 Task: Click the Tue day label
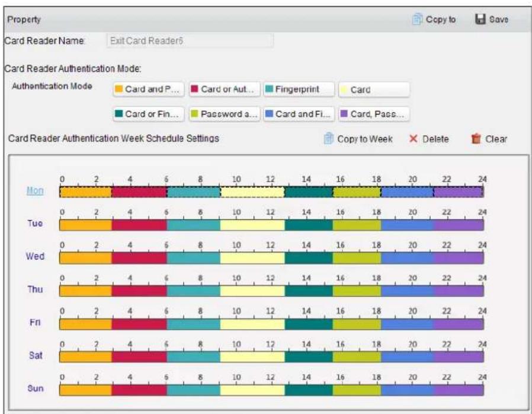tap(35, 224)
